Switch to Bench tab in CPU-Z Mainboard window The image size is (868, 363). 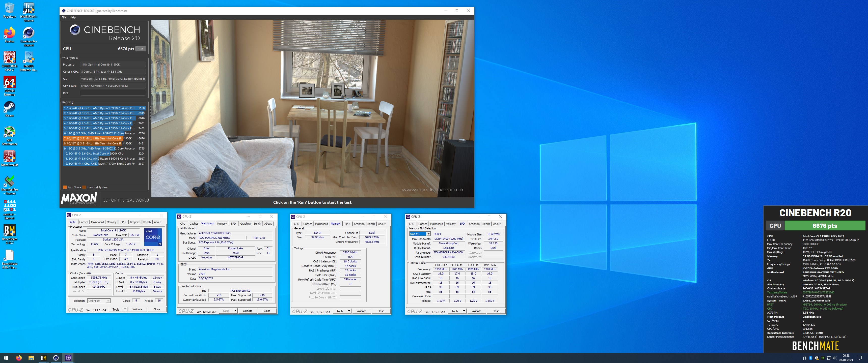(257, 224)
